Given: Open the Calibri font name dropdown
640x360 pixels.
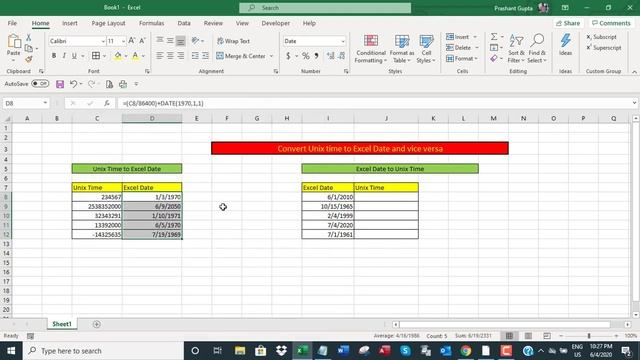Looking at the screenshot, I should 103,41.
